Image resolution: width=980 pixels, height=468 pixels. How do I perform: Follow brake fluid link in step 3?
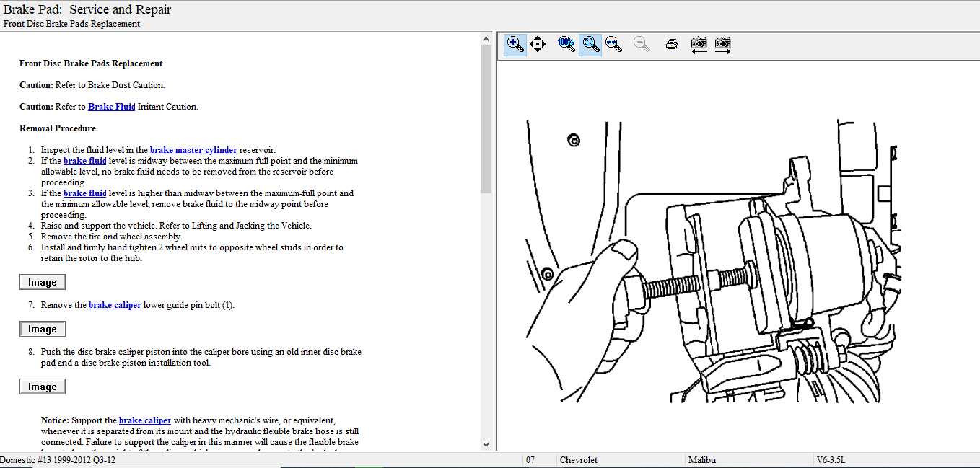85,193
